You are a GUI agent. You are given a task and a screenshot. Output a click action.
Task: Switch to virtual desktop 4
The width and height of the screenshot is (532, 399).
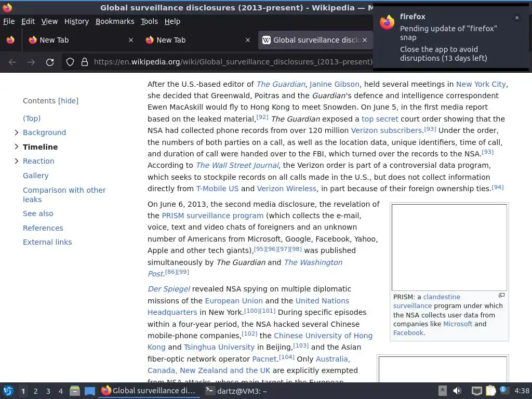point(61,391)
